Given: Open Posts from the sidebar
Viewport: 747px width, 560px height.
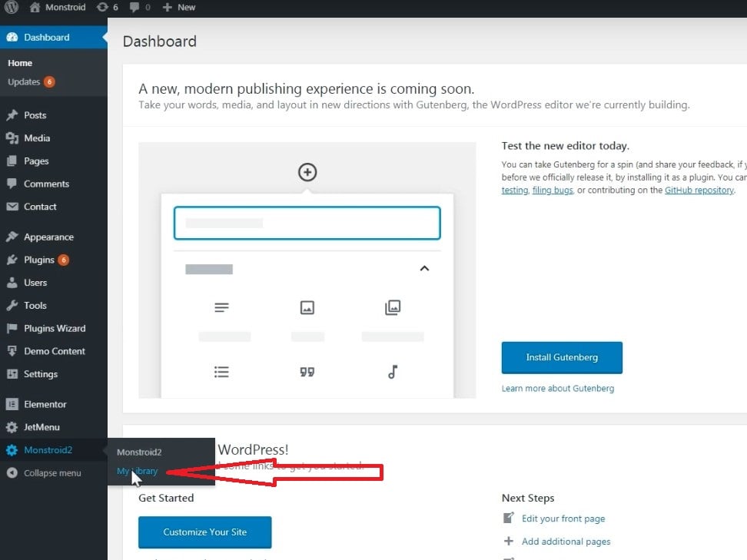Looking at the screenshot, I should [x=35, y=115].
